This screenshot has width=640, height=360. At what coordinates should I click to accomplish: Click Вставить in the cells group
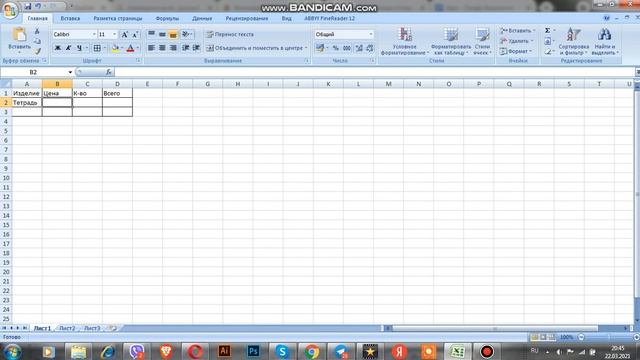pyautogui.click(x=518, y=31)
